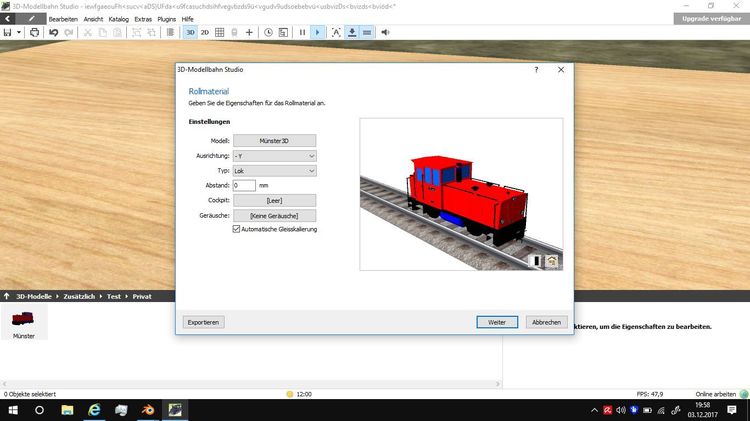Expand the Ausrichtung dropdown

coord(274,156)
